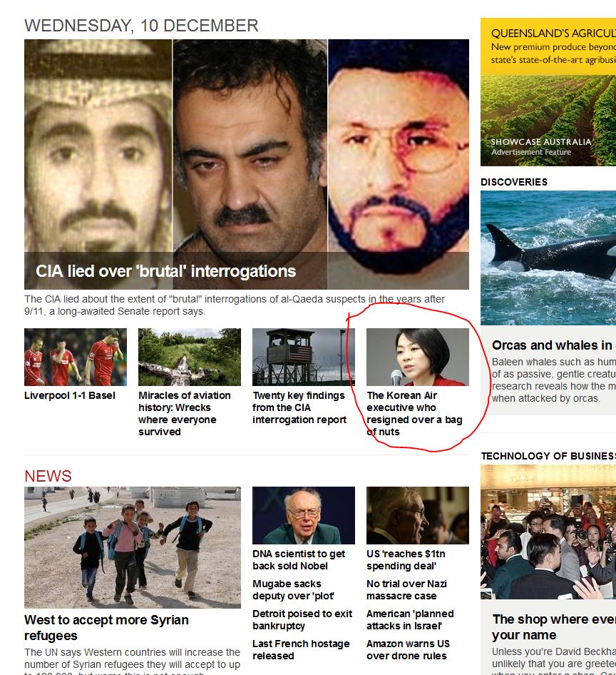Open the 'CIA lied over brutal interrogations' headline
This screenshot has height=675, width=616.
[165, 271]
